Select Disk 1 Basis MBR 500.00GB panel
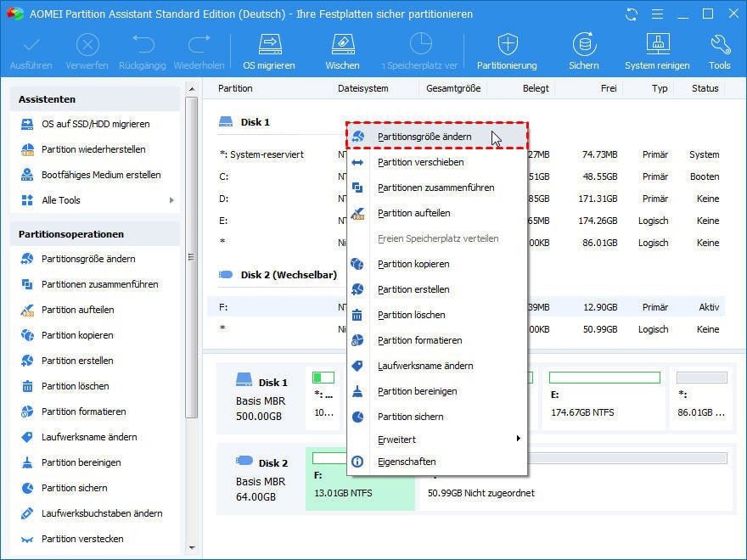The width and height of the screenshot is (747, 560). (261, 399)
